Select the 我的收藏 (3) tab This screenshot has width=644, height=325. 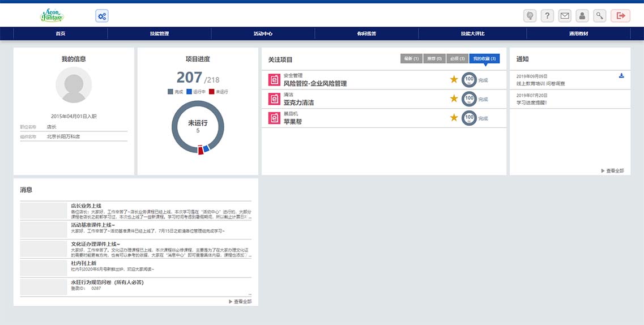coord(485,59)
